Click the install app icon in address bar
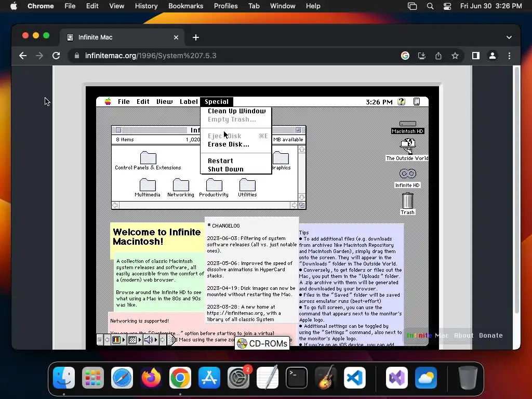Image resolution: width=532 pixels, height=399 pixels. point(422,56)
